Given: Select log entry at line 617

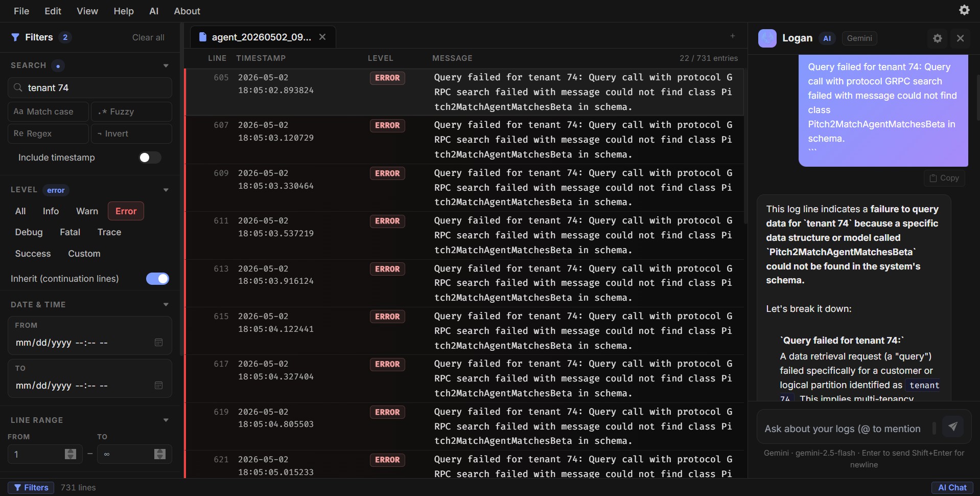Looking at the screenshot, I should [x=464, y=378].
